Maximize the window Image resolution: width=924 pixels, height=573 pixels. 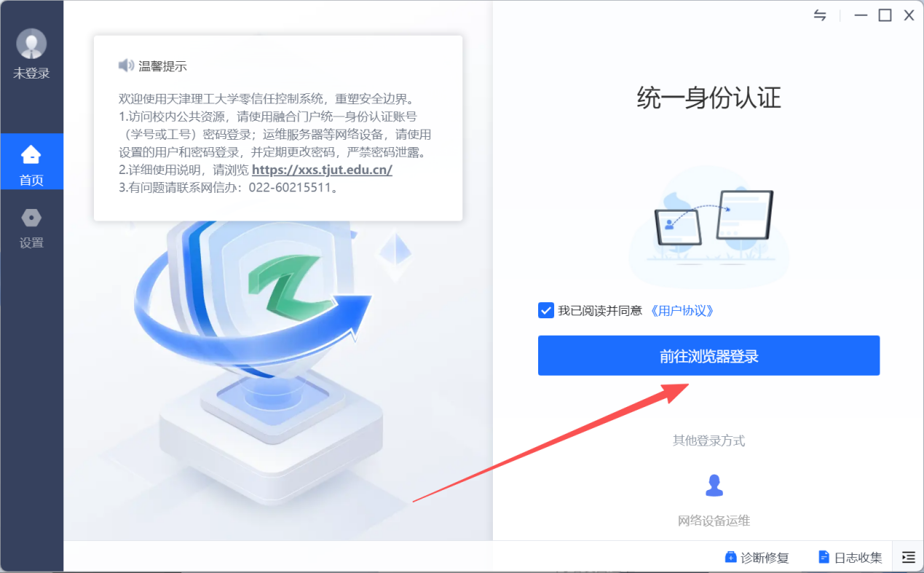(x=885, y=15)
